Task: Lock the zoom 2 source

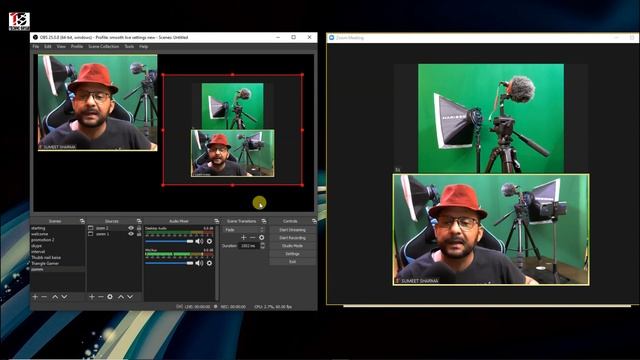Action: pyautogui.click(x=139, y=228)
